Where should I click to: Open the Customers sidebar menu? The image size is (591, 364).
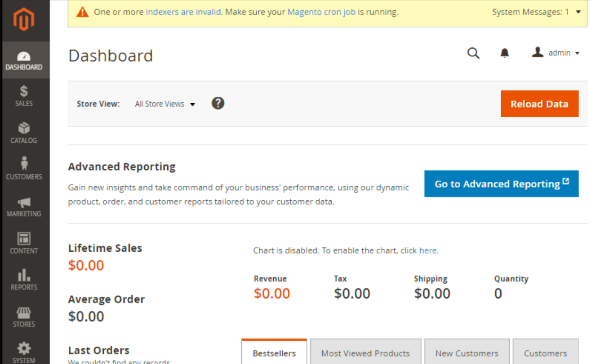coord(24,169)
